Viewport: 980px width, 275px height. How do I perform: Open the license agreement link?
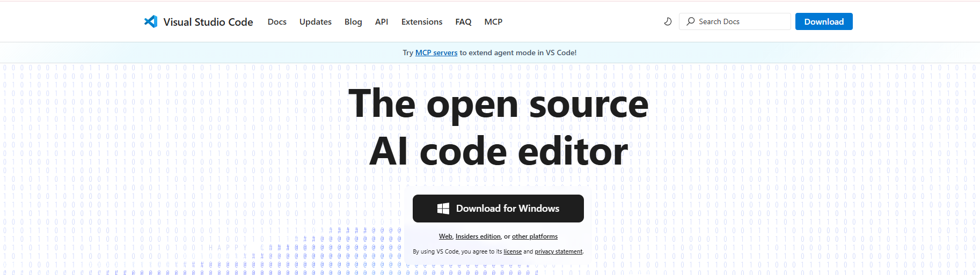(x=513, y=251)
